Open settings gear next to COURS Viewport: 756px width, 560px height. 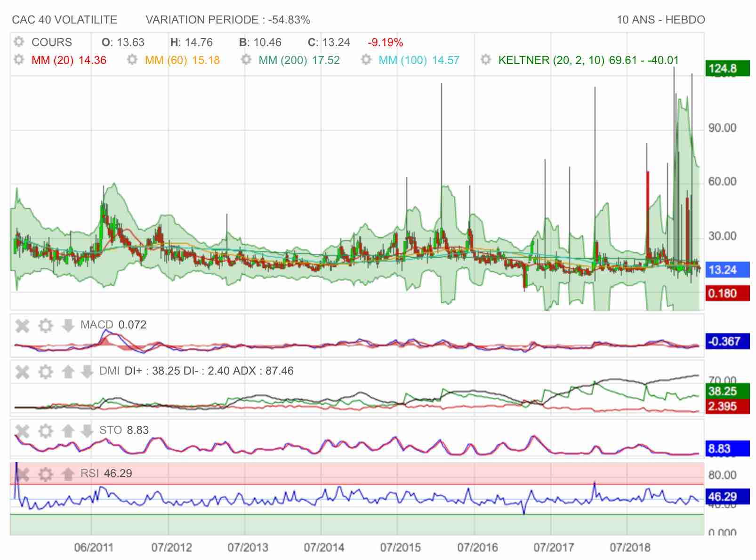click(x=19, y=42)
